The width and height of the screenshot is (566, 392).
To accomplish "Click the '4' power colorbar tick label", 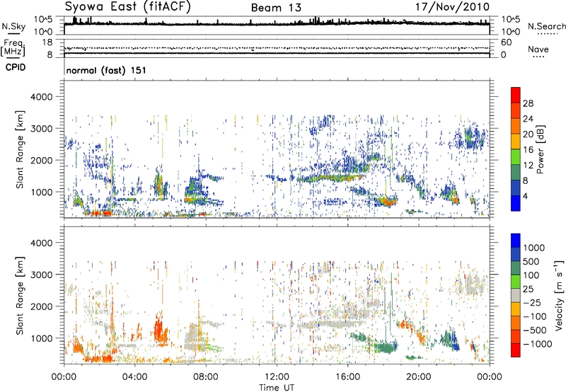I will coord(525,196).
